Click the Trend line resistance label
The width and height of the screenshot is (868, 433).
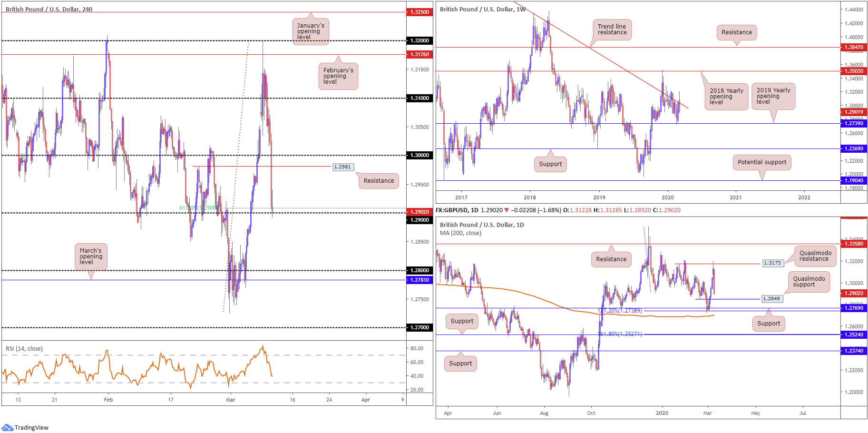pyautogui.click(x=612, y=30)
